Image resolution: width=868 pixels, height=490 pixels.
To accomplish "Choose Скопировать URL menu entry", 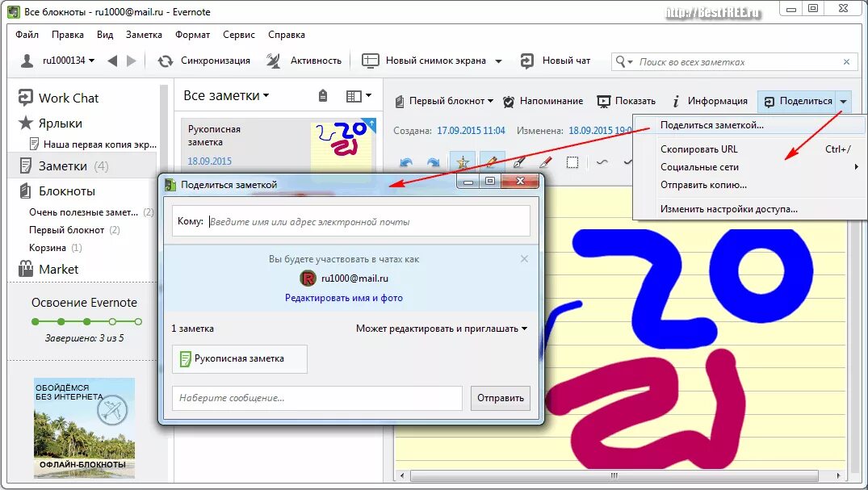I will pos(750,149).
